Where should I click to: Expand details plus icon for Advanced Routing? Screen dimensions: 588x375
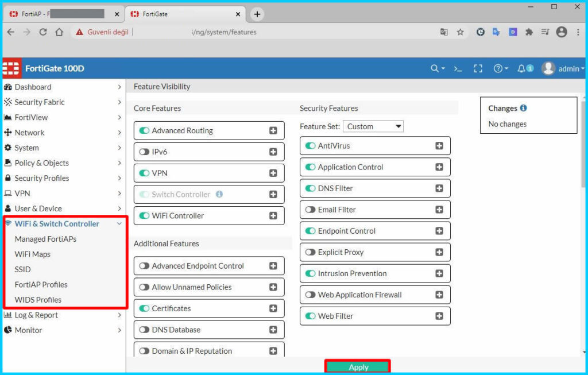click(x=273, y=130)
